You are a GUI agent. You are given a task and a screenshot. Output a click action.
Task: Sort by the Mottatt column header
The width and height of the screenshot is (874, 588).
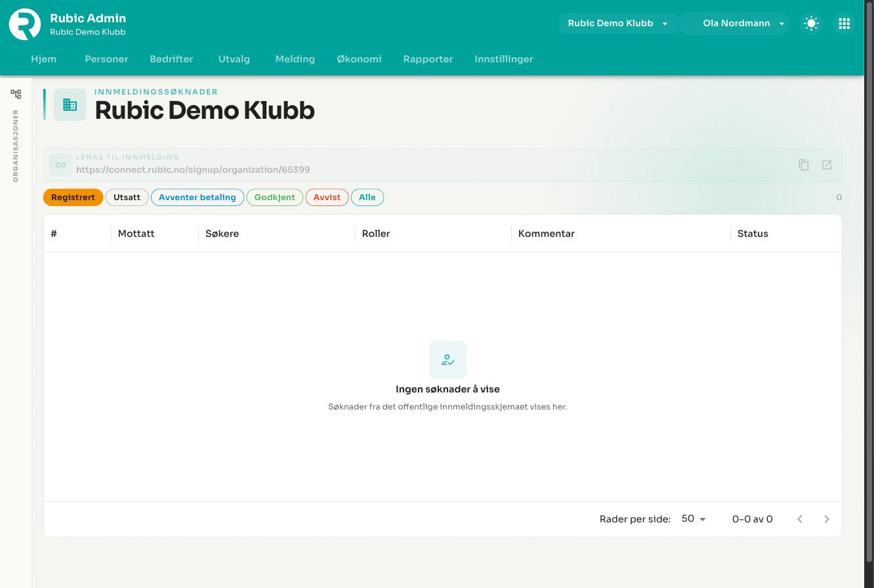[x=136, y=234]
